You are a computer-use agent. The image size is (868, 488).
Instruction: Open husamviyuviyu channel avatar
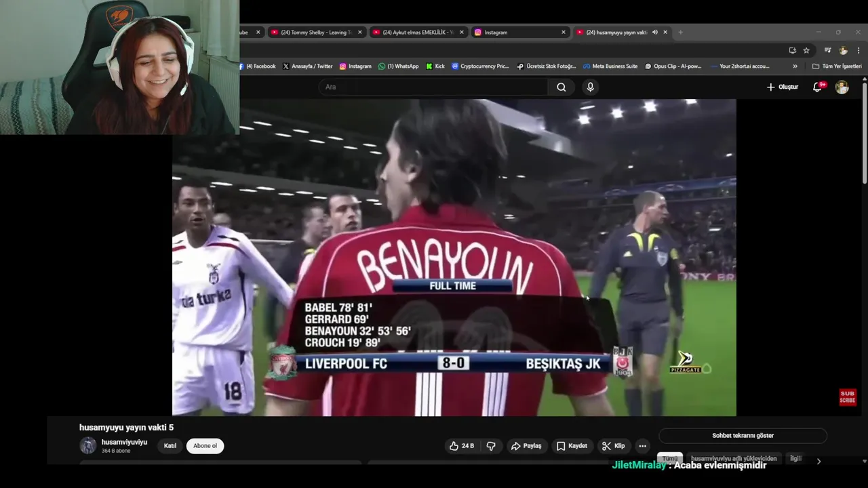coord(88,445)
